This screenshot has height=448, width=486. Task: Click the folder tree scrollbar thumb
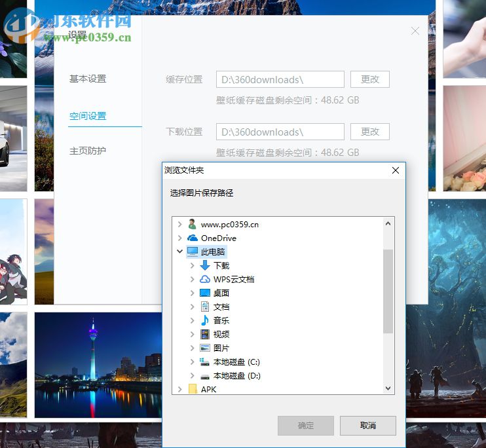[x=388, y=291]
